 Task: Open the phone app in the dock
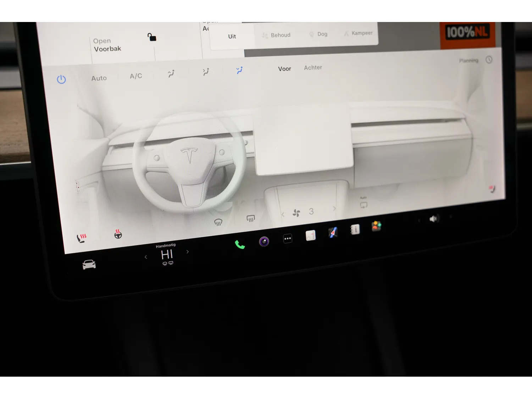point(240,245)
